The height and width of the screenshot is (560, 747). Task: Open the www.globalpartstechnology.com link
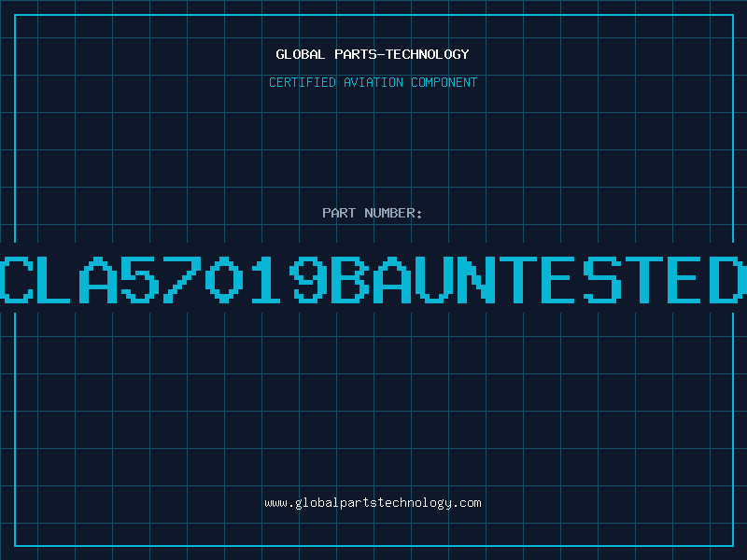pyautogui.click(x=373, y=503)
